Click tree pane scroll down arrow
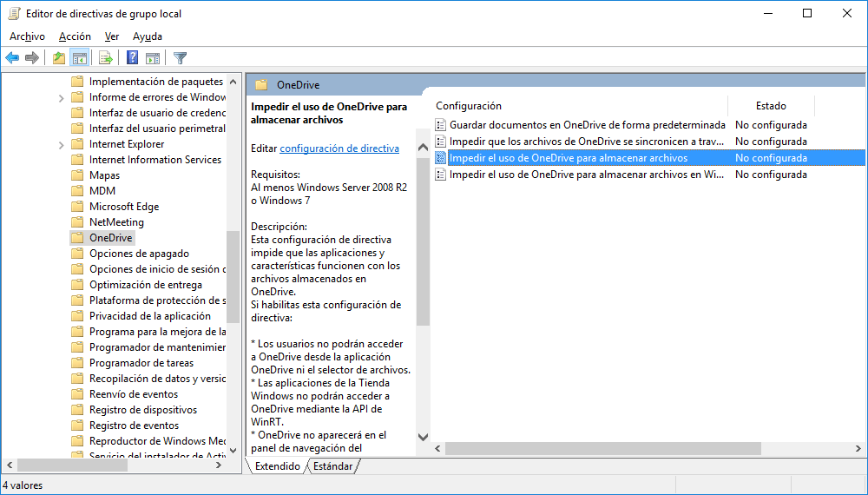Screen dimensions: 868x495 click(x=233, y=451)
